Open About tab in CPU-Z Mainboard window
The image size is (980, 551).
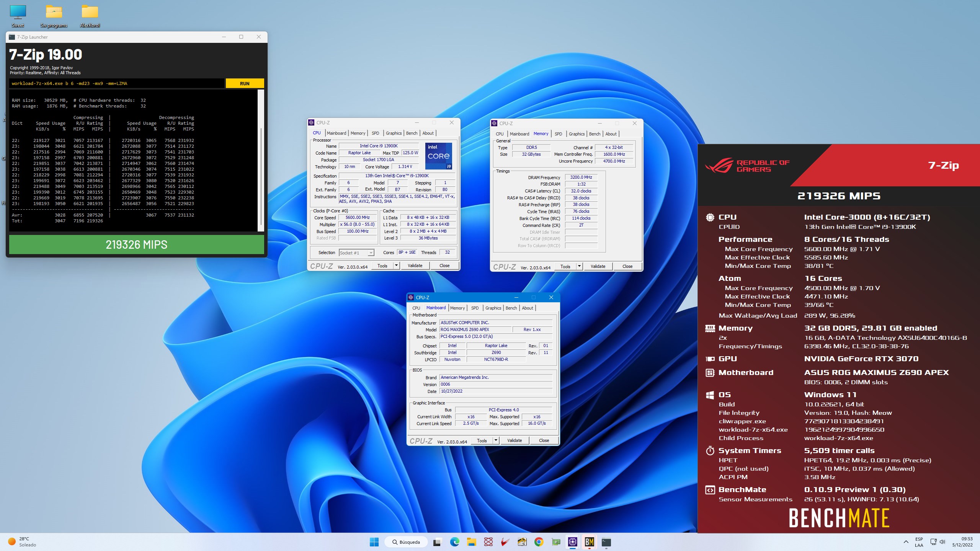point(527,308)
